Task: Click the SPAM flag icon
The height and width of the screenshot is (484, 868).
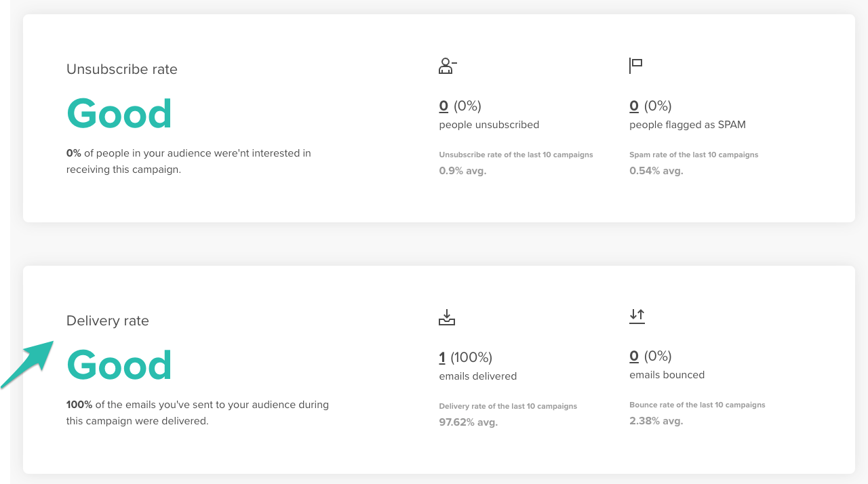Action: click(x=635, y=66)
